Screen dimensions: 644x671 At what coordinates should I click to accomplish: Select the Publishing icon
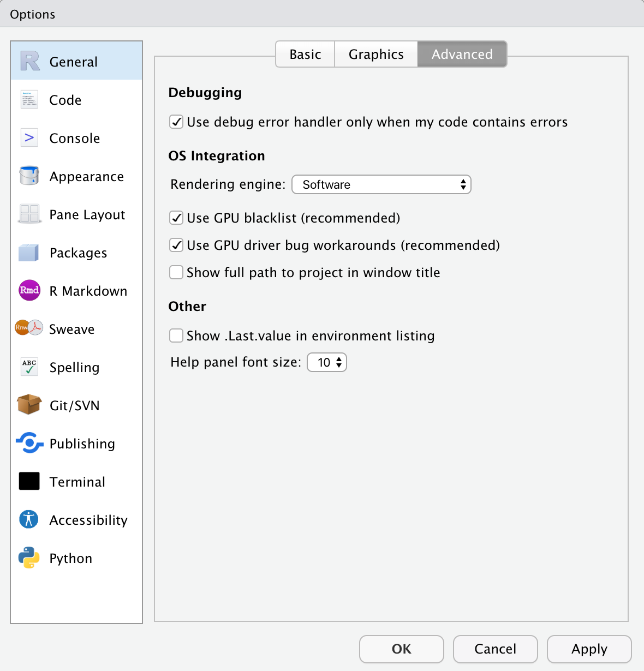[x=29, y=443]
